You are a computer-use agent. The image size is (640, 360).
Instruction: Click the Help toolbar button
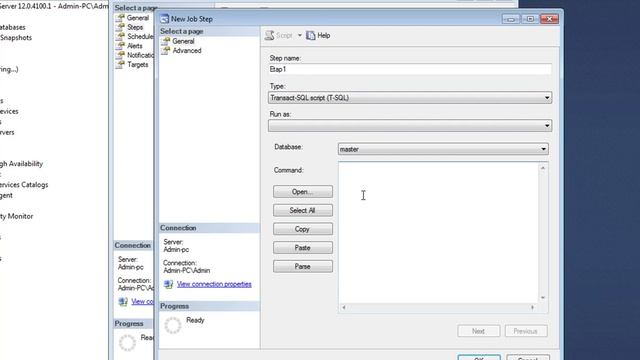point(318,36)
